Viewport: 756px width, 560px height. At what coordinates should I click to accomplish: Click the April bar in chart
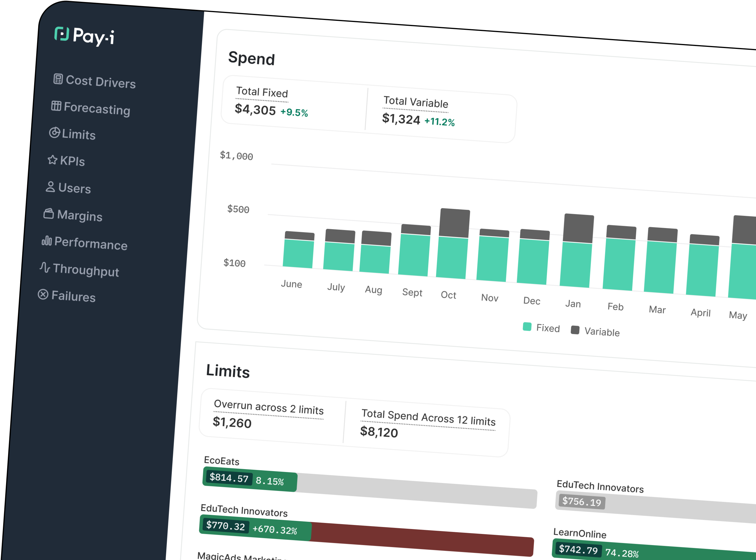[x=703, y=265]
